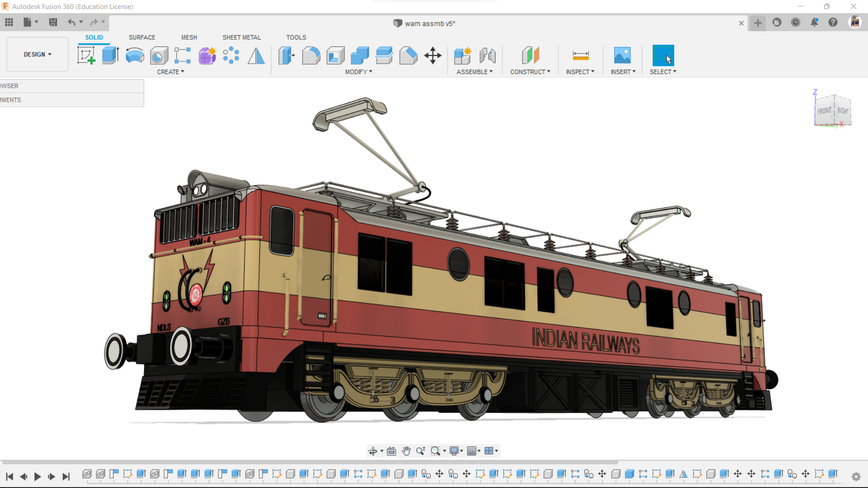The height and width of the screenshot is (488, 868).
Task: Play the timeline
Action: pos(38,477)
